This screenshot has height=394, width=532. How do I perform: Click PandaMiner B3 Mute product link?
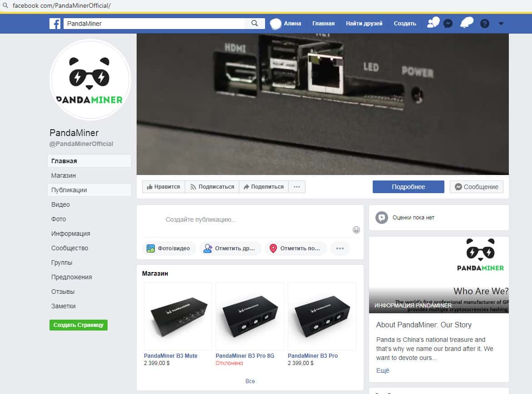(171, 356)
